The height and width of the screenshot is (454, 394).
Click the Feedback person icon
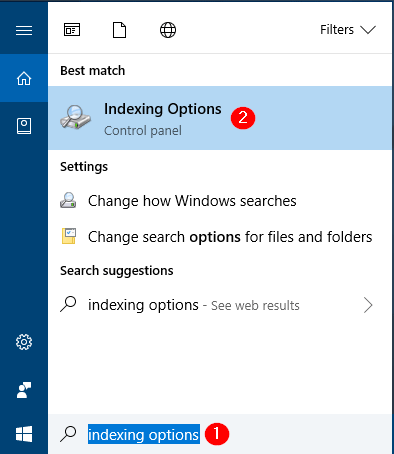point(24,390)
